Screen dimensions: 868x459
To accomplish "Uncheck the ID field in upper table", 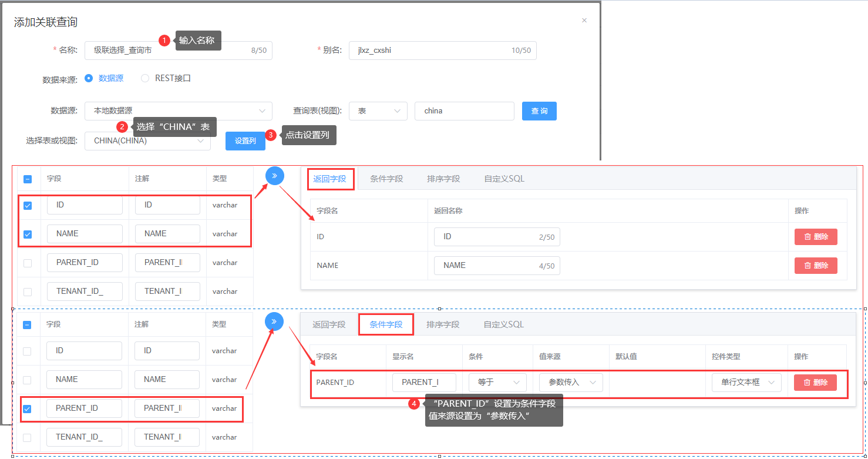I will point(28,206).
